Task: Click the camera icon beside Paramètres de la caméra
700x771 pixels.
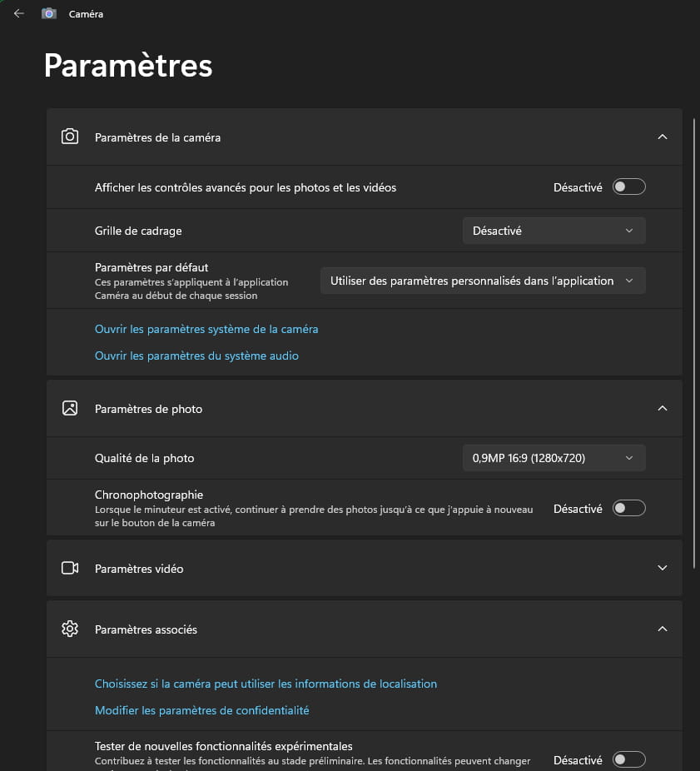Action: click(x=70, y=137)
